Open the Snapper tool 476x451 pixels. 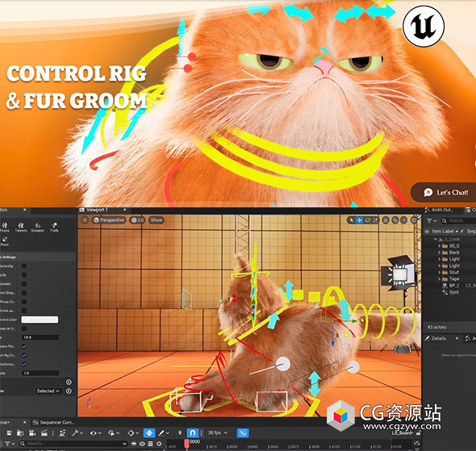38,227
